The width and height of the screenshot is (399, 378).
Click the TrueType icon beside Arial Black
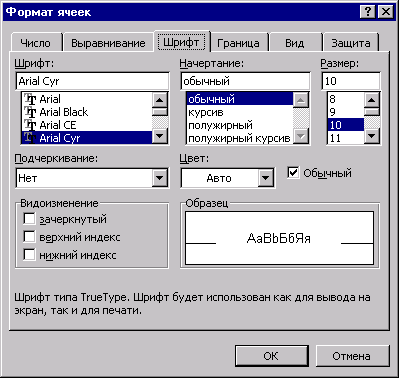pyautogui.click(x=31, y=112)
